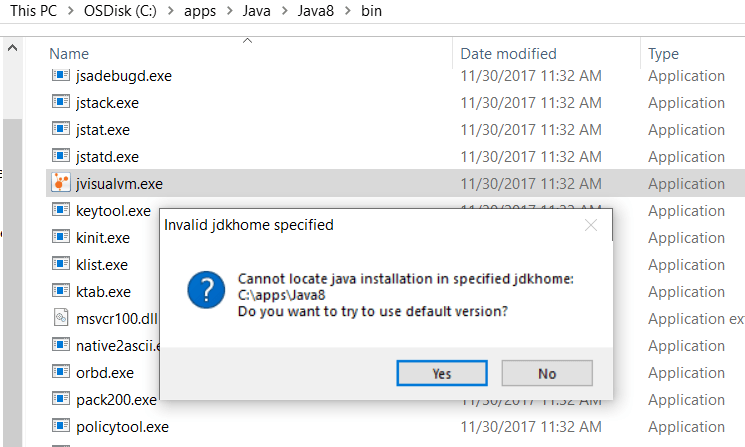The image size is (745, 447).
Task: Click the keytool.exe file icon
Action: (x=61, y=211)
